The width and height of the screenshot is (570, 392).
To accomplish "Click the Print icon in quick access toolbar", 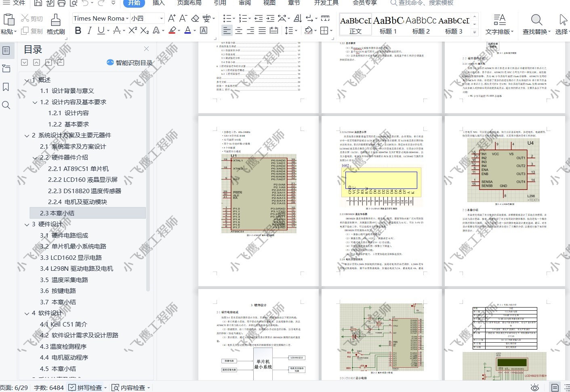I will (x=61, y=3).
